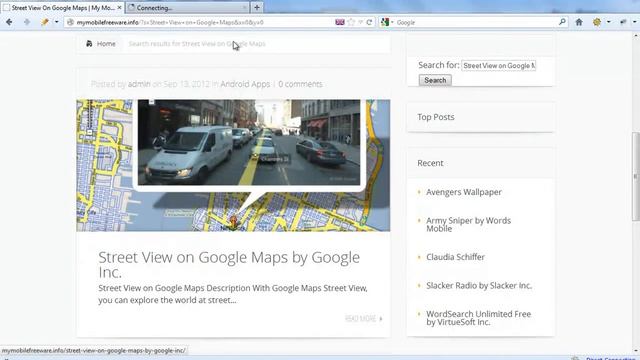Go to Home breadcrumb link
The width and height of the screenshot is (640, 360).
click(106, 44)
